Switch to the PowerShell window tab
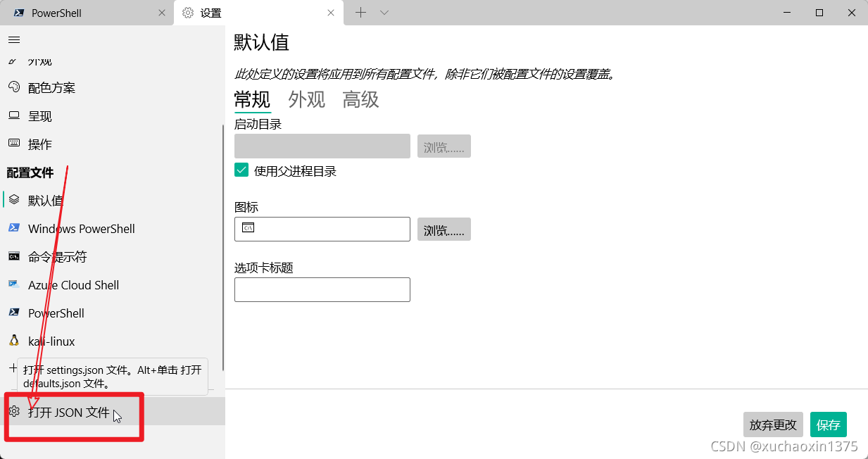The image size is (868, 459). 87,13
